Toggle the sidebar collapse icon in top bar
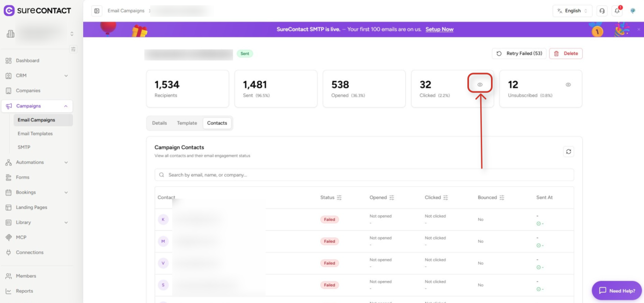Viewport: 644px width, 303px height. 97,11
